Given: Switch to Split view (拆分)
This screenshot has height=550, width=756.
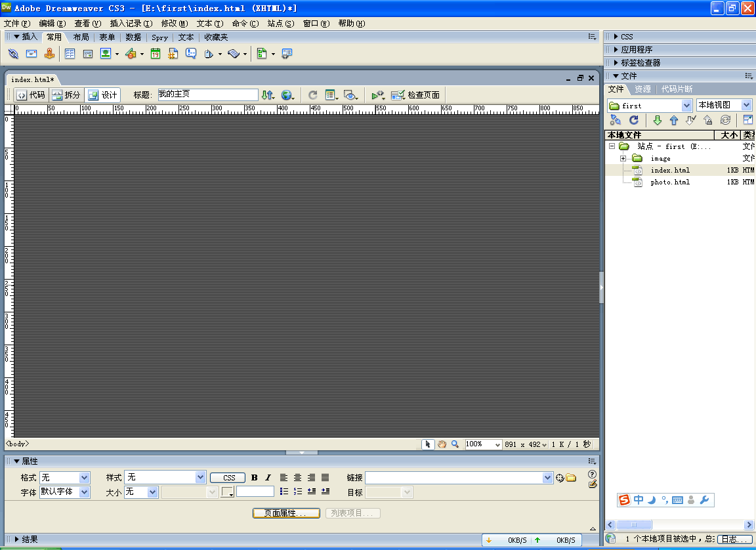Looking at the screenshot, I should coord(66,95).
